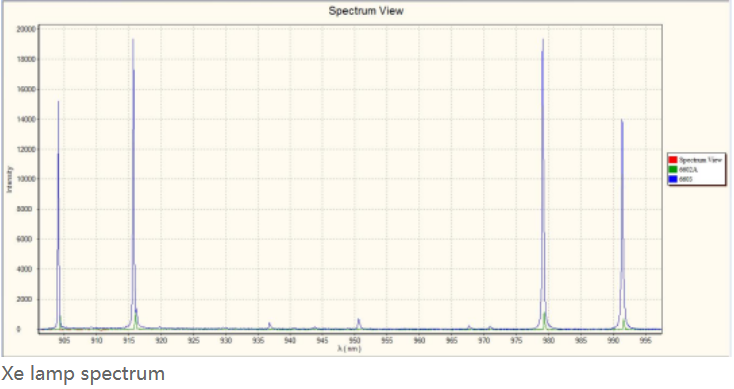Click the 20000 y-axis tick label
Screen dimensions: 734x389
(26, 29)
